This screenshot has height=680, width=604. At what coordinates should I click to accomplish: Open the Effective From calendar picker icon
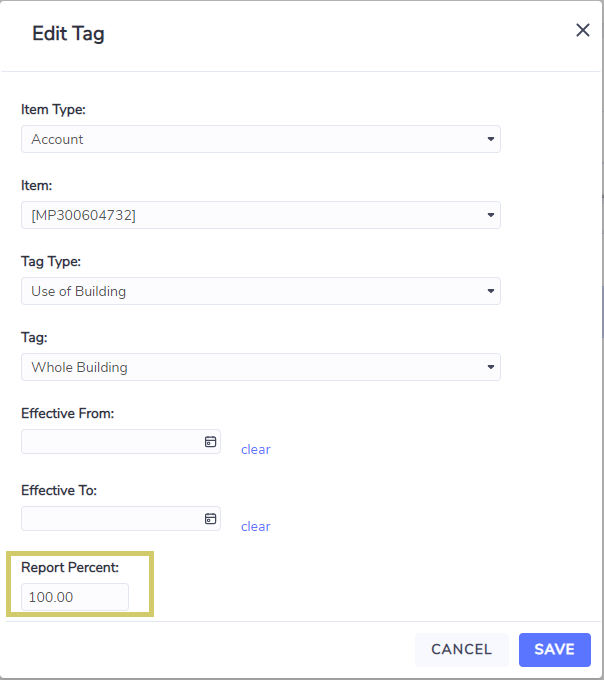tap(210, 441)
